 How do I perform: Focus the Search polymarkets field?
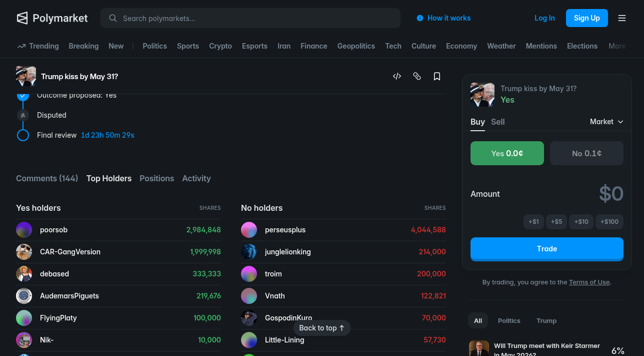pos(250,18)
